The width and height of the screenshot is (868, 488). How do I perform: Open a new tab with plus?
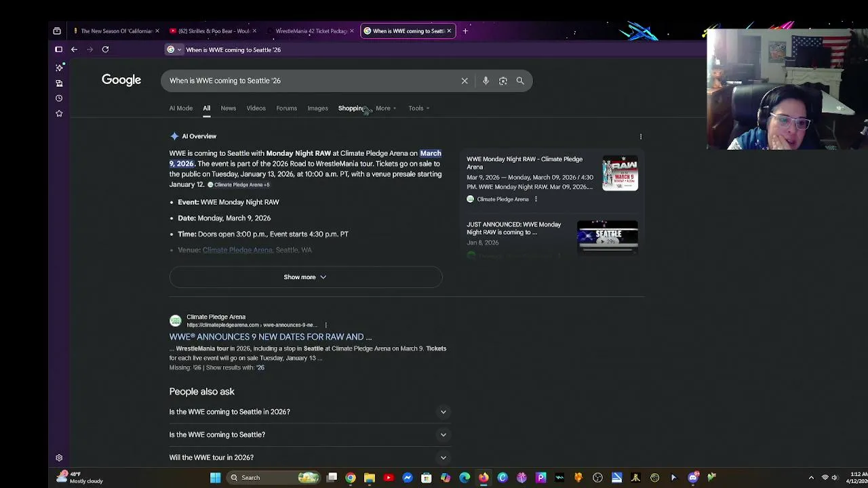[465, 30]
